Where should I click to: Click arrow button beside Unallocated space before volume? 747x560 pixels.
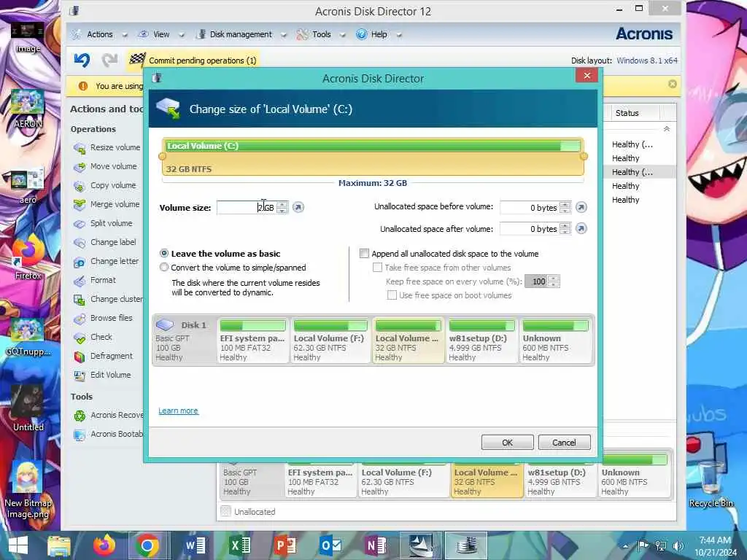(x=581, y=207)
